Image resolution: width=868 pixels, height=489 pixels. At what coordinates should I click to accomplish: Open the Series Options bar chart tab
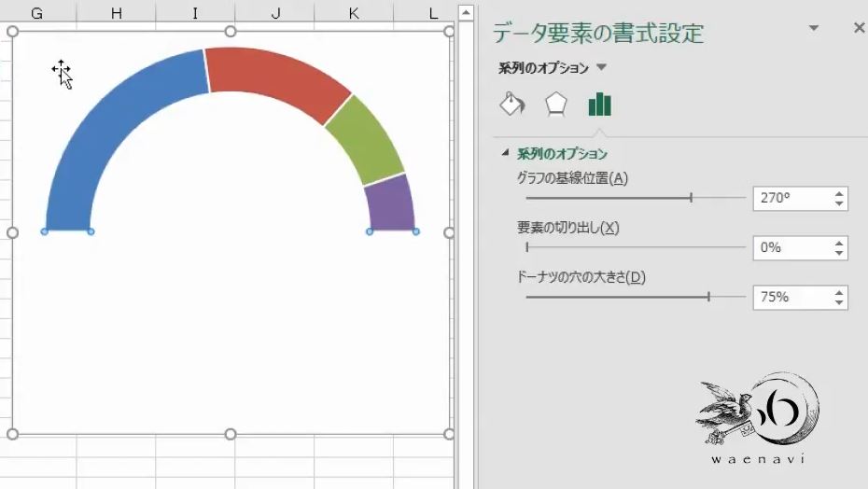pos(599,105)
